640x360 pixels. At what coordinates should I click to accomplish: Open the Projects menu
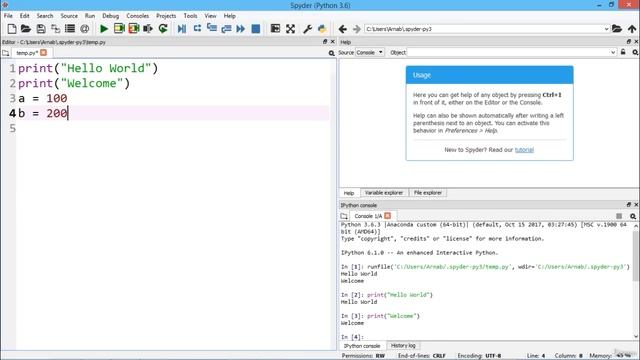[166, 16]
